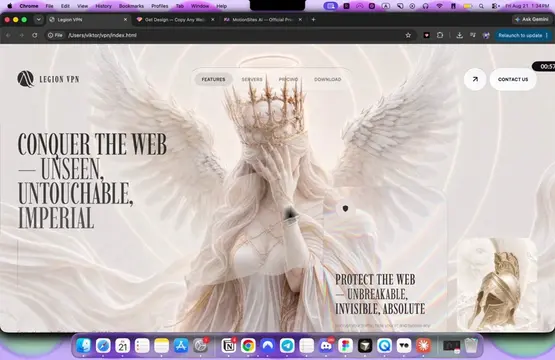Open Notion in the Dock
The image size is (555, 360).
(x=229, y=345)
